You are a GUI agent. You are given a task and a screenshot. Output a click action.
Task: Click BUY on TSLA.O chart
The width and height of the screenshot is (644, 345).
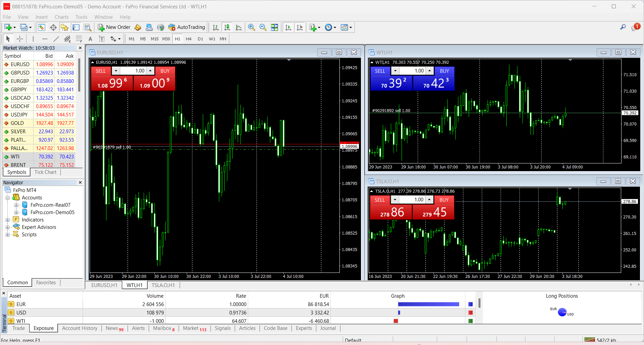[444, 200]
